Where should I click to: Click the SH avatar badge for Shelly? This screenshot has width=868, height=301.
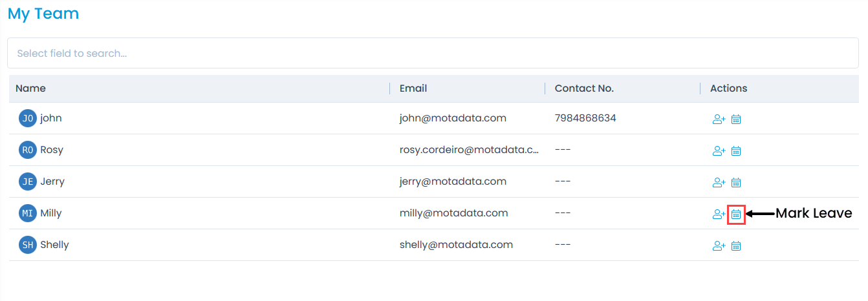(28, 245)
